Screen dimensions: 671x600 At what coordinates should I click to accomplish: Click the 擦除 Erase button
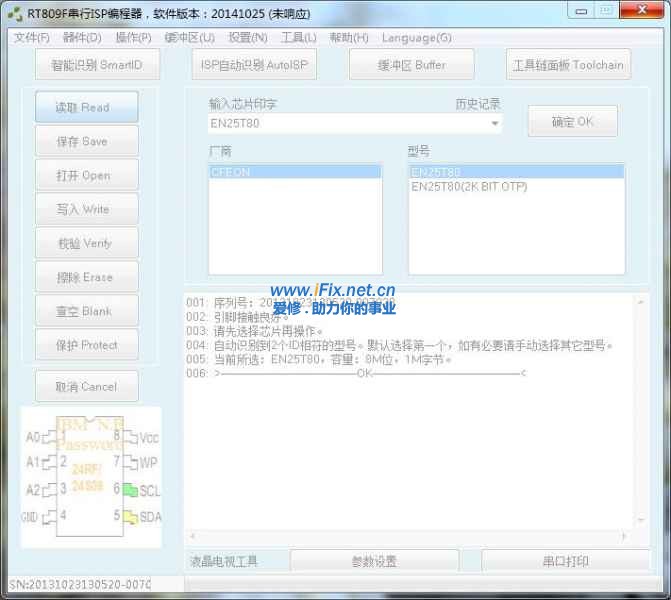(87, 277)
